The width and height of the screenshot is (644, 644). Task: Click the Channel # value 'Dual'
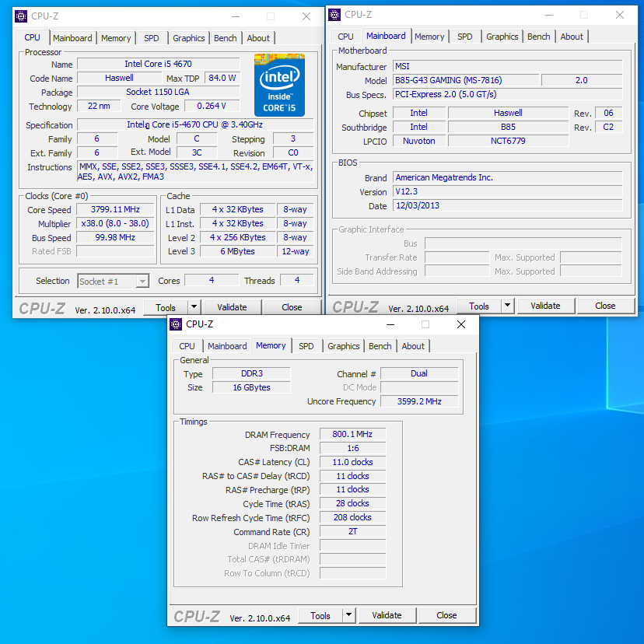coord(419,374)
